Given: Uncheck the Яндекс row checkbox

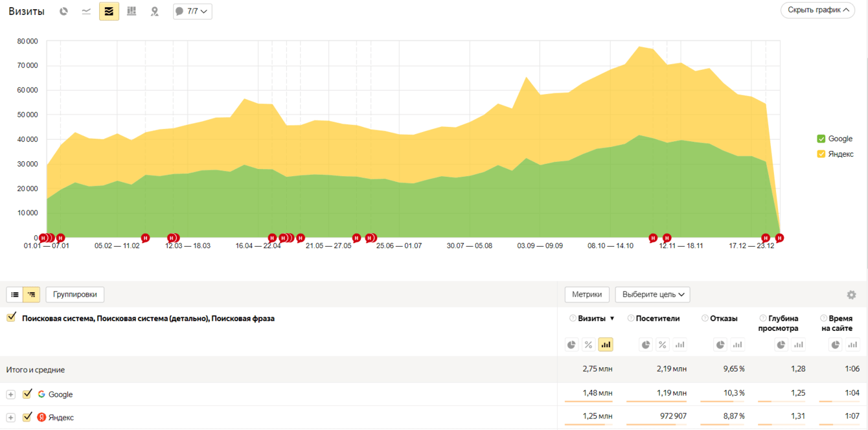Looking at the screenshot, I should (x=27, y=417).
